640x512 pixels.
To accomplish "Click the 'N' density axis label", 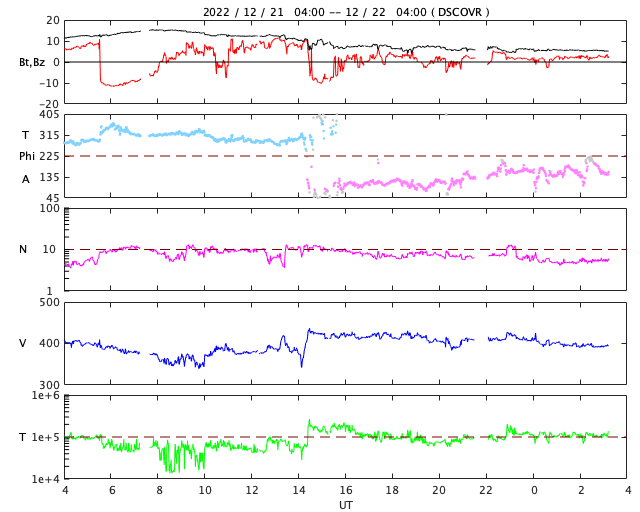I will point(23,249).
